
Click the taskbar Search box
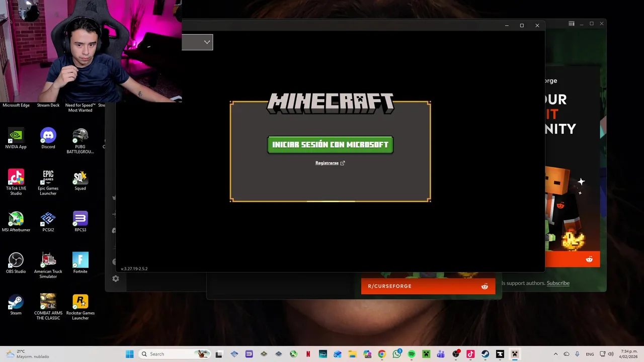tap(174, 354)
